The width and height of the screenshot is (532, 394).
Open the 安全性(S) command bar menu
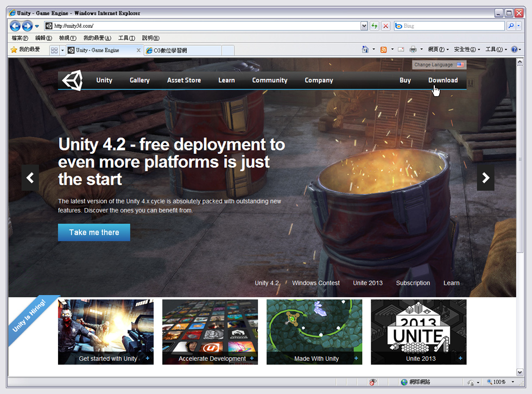pos(467,49)
